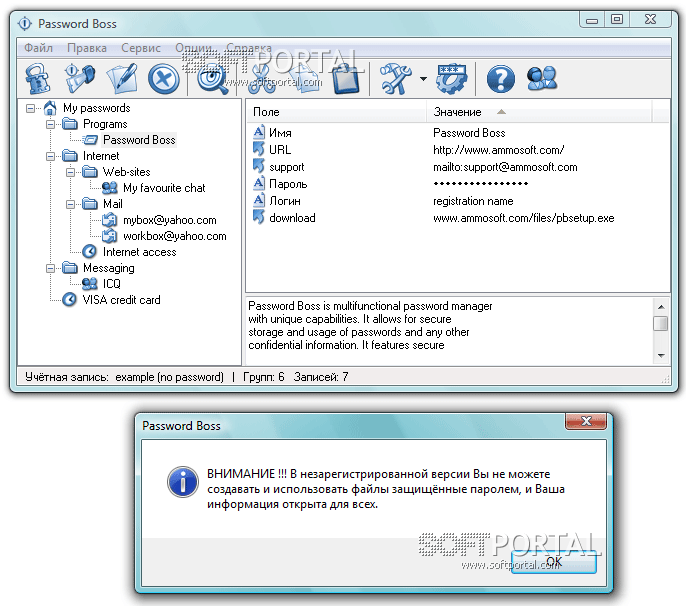Open the http://www.ammosoft.com/ value
686x606 pixels.
click(499, 150)
